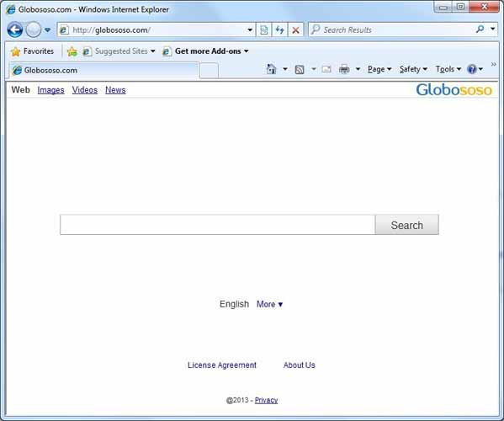Open Get more Add-ons link
Image resolution: width=504 pixels, height=421 pixels.
pos(205,51)
